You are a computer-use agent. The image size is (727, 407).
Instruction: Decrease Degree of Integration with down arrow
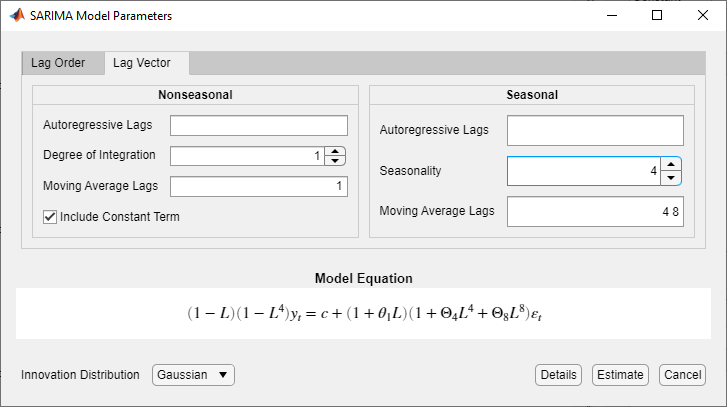pos(336,160)
